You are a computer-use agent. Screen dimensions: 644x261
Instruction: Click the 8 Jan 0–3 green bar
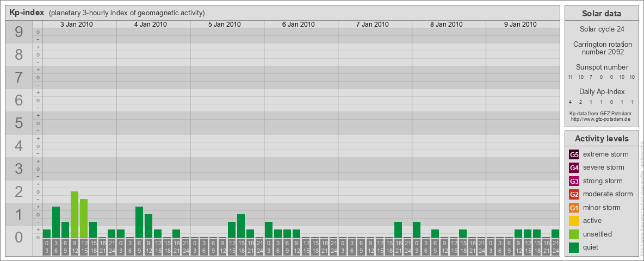click(x=417, y=230)
